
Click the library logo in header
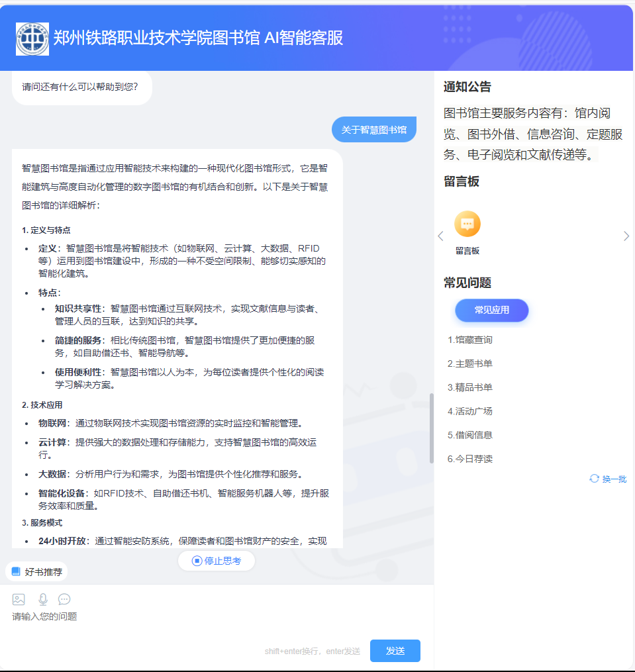click(x=32, y=39)
